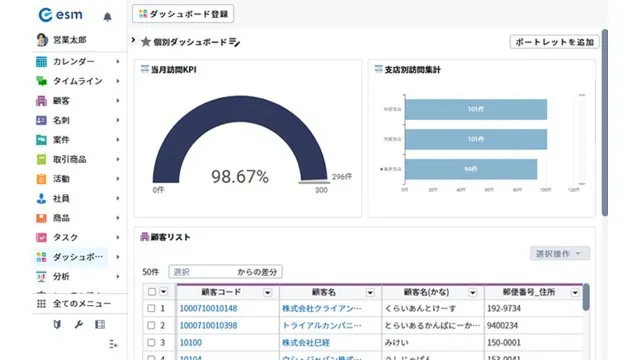Click the 顧客 building icon
The height and width of the screenshot is (360, 640).
[x=41, y=101]
